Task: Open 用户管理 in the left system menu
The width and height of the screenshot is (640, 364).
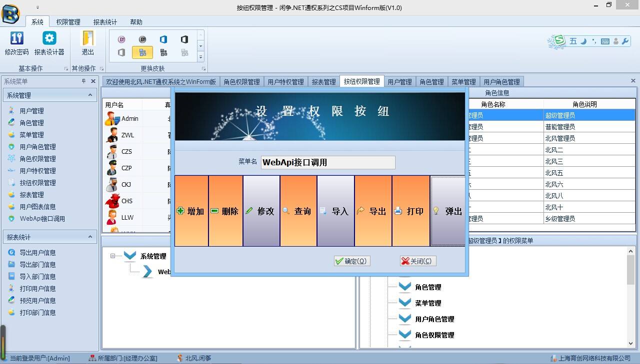Action: (31, 111)
